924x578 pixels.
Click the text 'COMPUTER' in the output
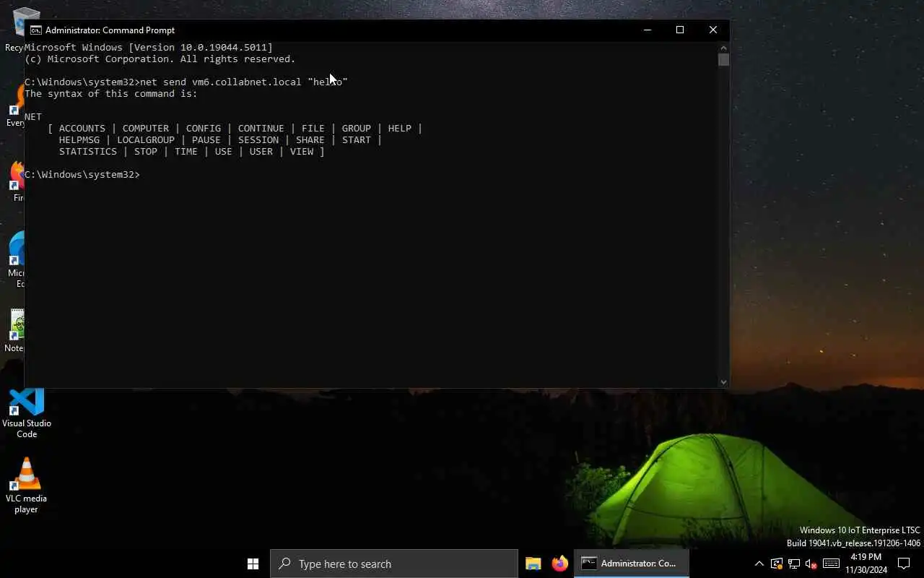pyautogui.click(x=146, y=128)
